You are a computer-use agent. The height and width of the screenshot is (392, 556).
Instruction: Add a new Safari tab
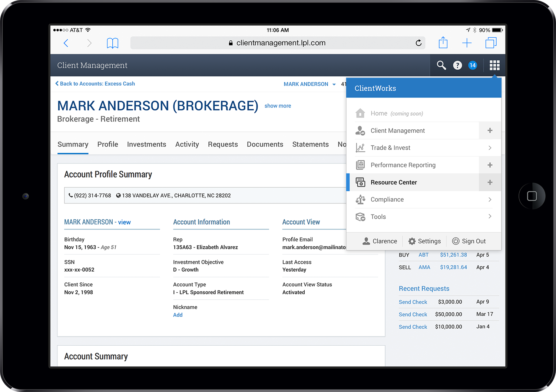tap(467, 43)
